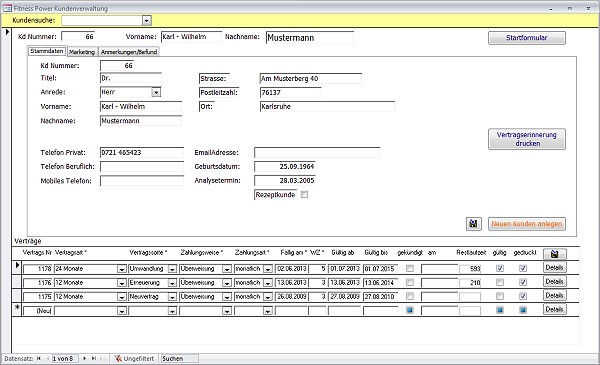The width and height of the screenshot is (600, 365).
Task: Click the Ungefiltert filter icon
Action: click(118, 358)
